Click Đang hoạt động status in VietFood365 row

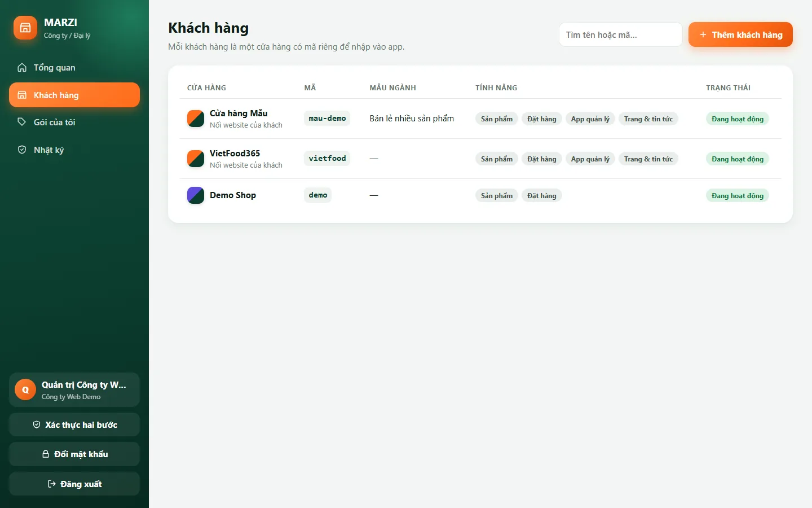(x=738, y=159)
